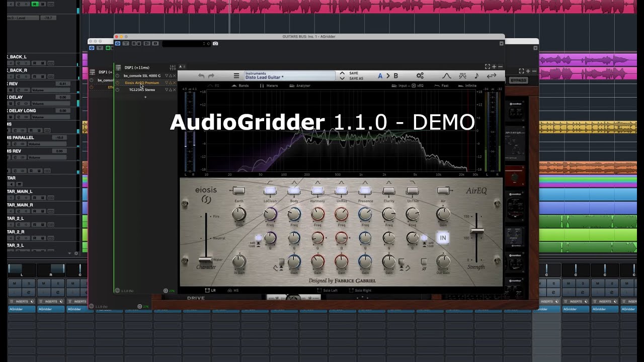Copy A settings to B with arrow
The image size is (644, 362).
point(388,76)
